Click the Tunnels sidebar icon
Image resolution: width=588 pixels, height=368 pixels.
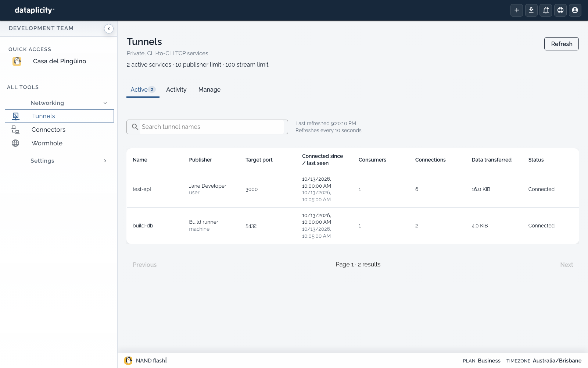[15, 116]
